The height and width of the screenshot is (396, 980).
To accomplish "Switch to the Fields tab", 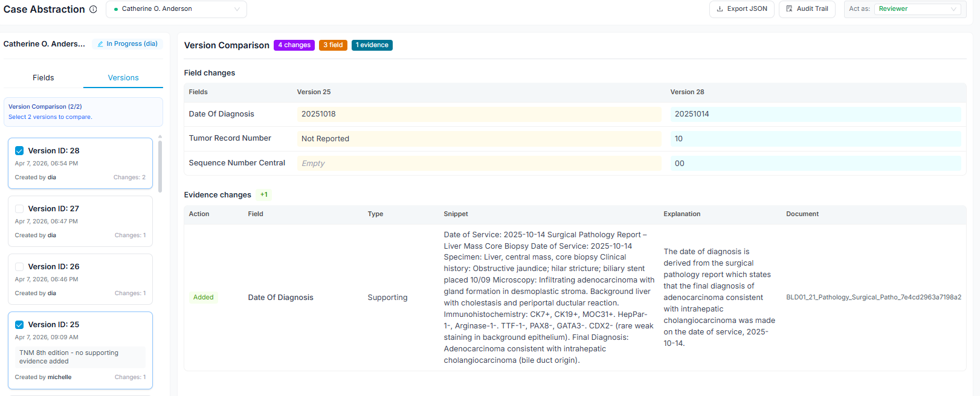I will pos(44,78).
